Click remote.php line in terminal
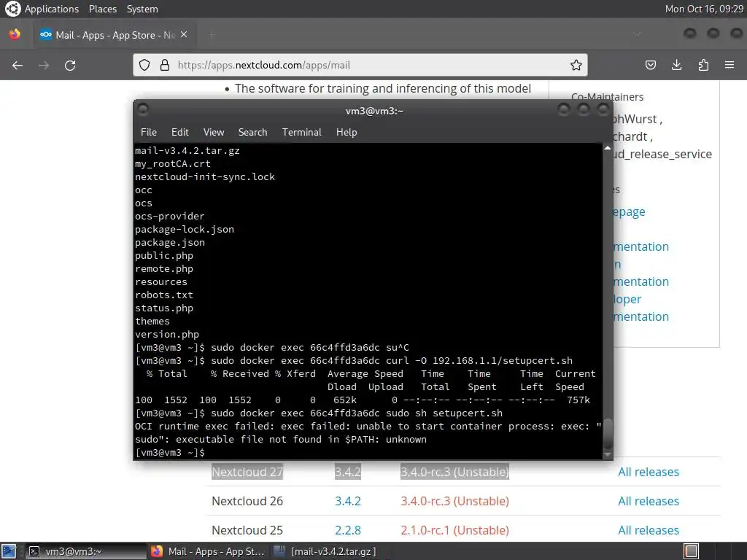Screen dimensions: 747x560 coord(164,268)
